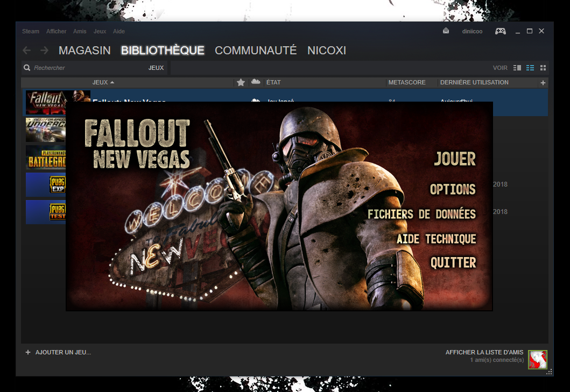This screenshot has width=570, height=392.
Task: Click the plus icon next to Ajouter un jeu
Action: tap(27, 352)
